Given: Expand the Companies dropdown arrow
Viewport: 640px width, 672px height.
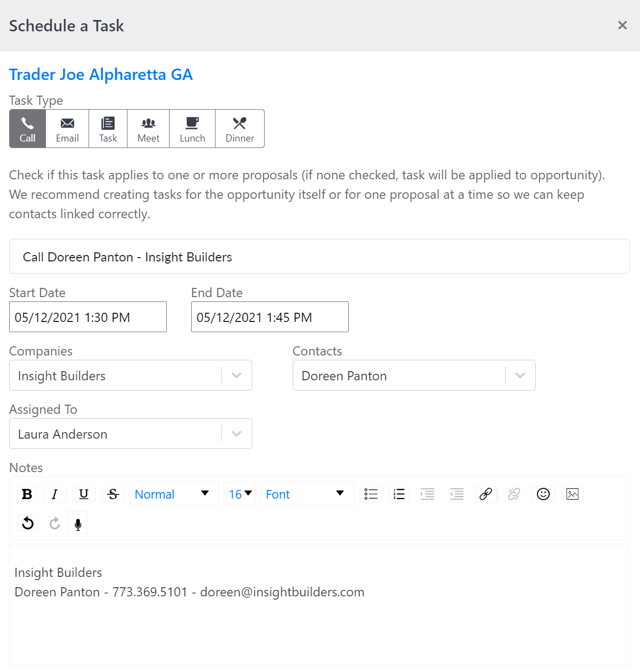Looking at the screenshot, I should pyautogui.click(x=237, y=375).
